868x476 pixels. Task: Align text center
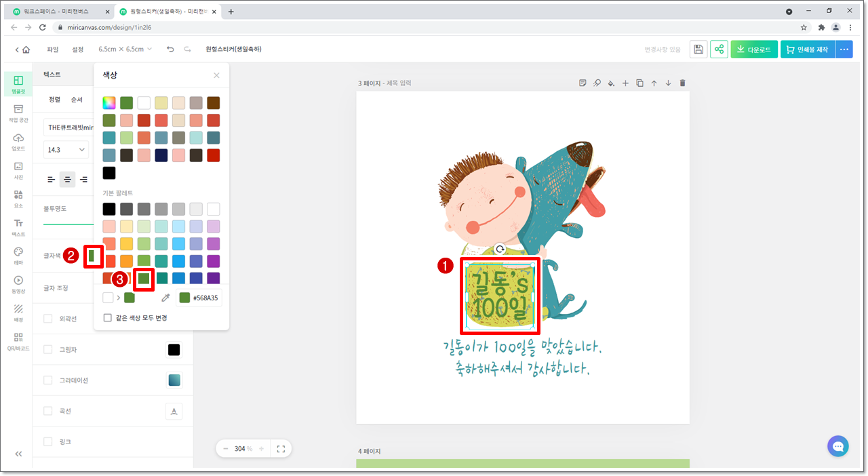(67, 180)
